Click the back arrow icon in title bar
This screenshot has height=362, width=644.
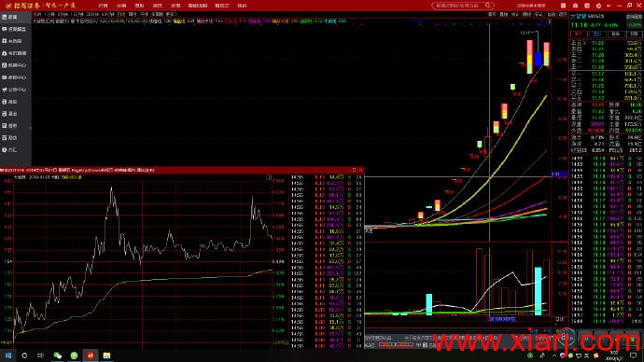(609, 6)
